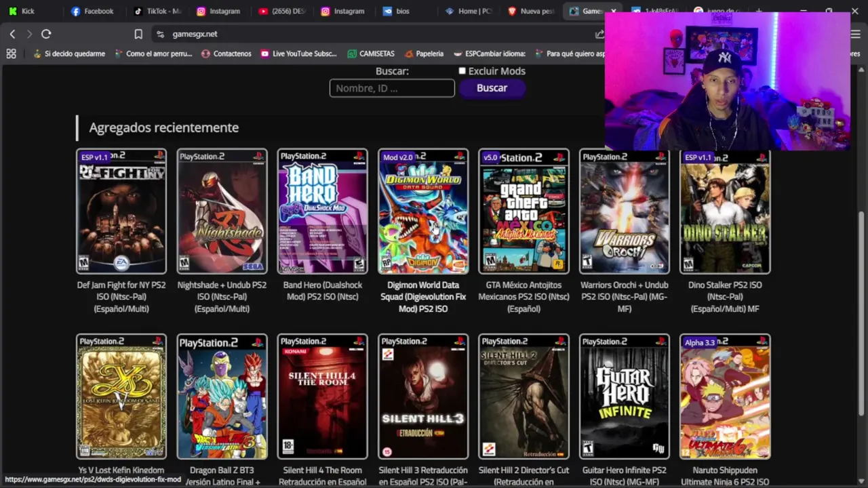Open the Digimon World Data Squad cover
The height and width of the screenshot is (488, 868).
point(423,211)
